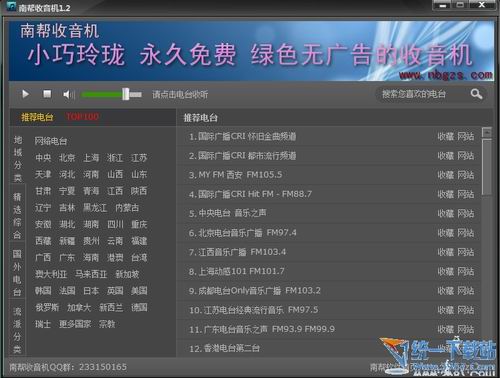
Task: Click the station list scrollbar thumb
Action: tap(487, 168)
